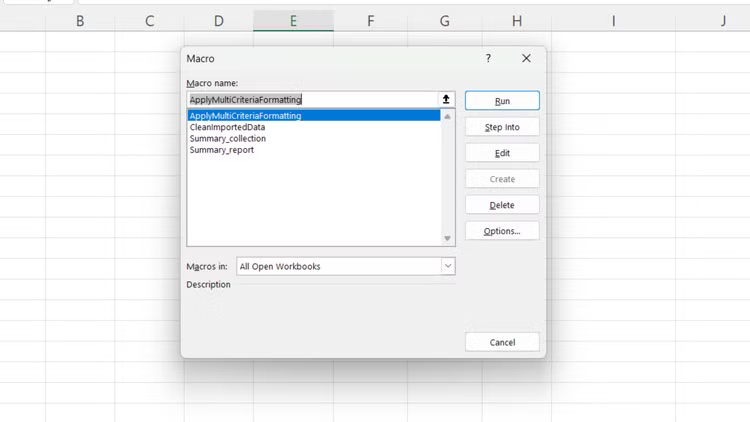
Task: Close the Macro dialog with the X
Action: (x=526, y=58)
